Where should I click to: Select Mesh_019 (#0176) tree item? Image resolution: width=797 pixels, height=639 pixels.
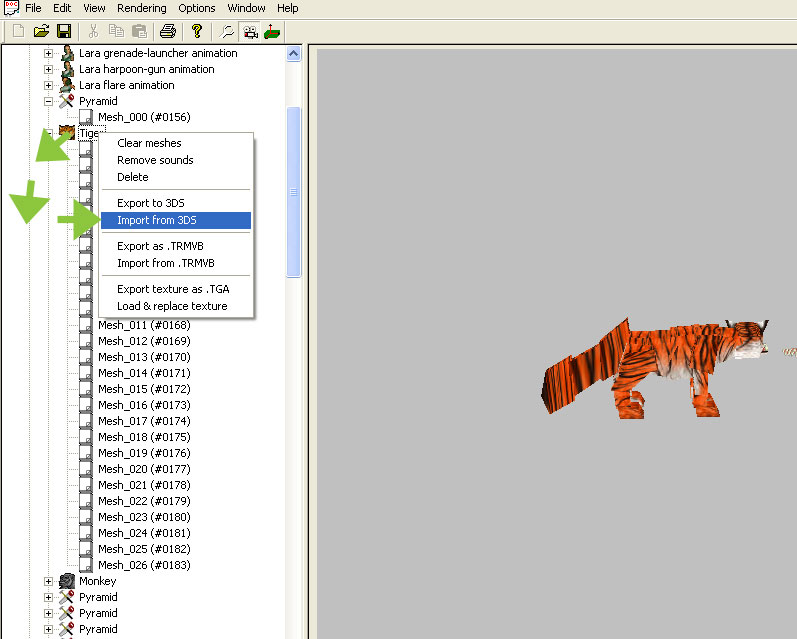click(x=144, y=453)
